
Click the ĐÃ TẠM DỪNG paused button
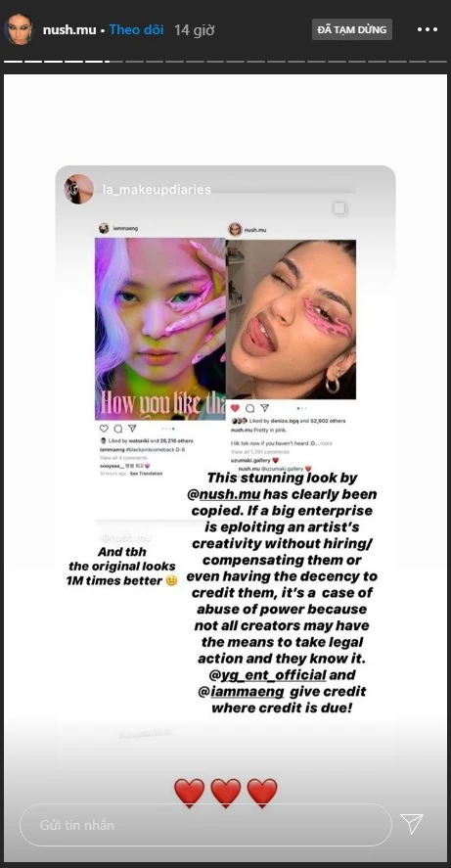[x=352, y=29]
